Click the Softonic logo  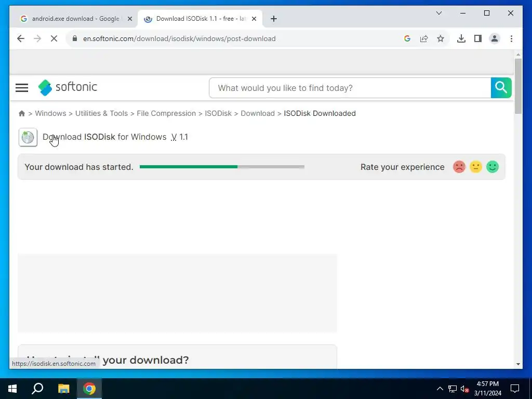tap(68, 87)
